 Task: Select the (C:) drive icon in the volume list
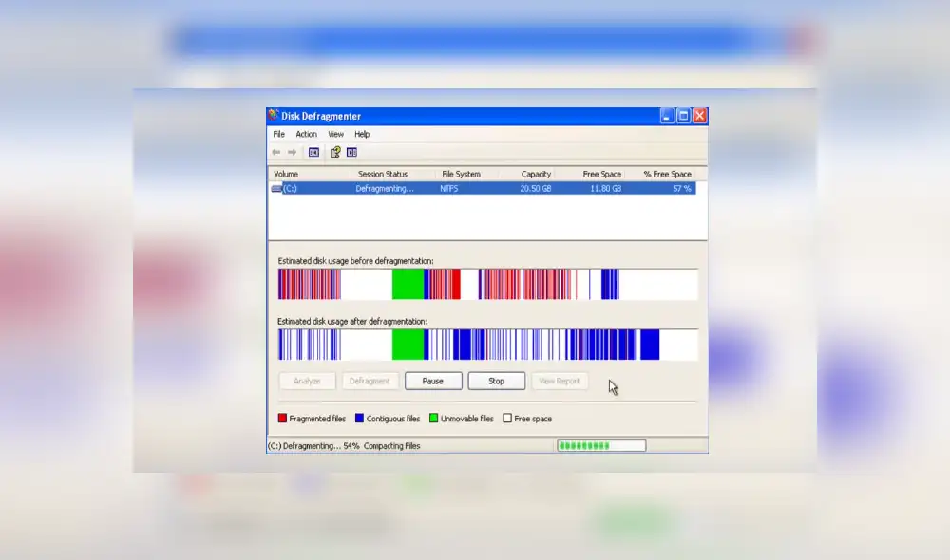click(275, 188)
